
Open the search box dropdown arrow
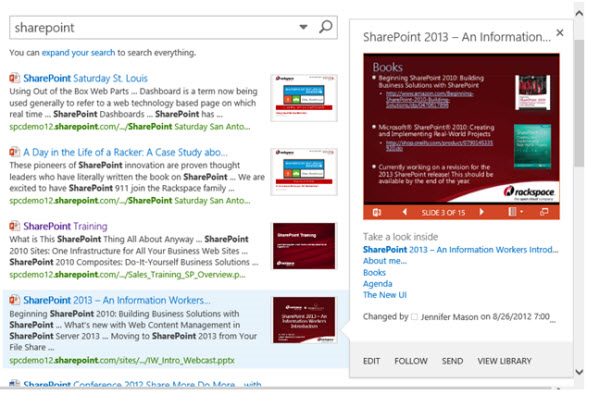[303, 27]
